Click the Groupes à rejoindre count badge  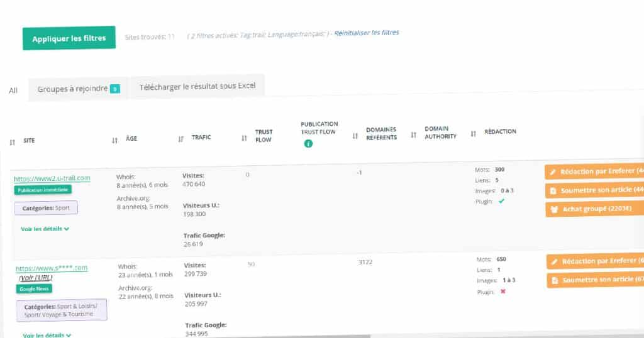pos(115,88)
